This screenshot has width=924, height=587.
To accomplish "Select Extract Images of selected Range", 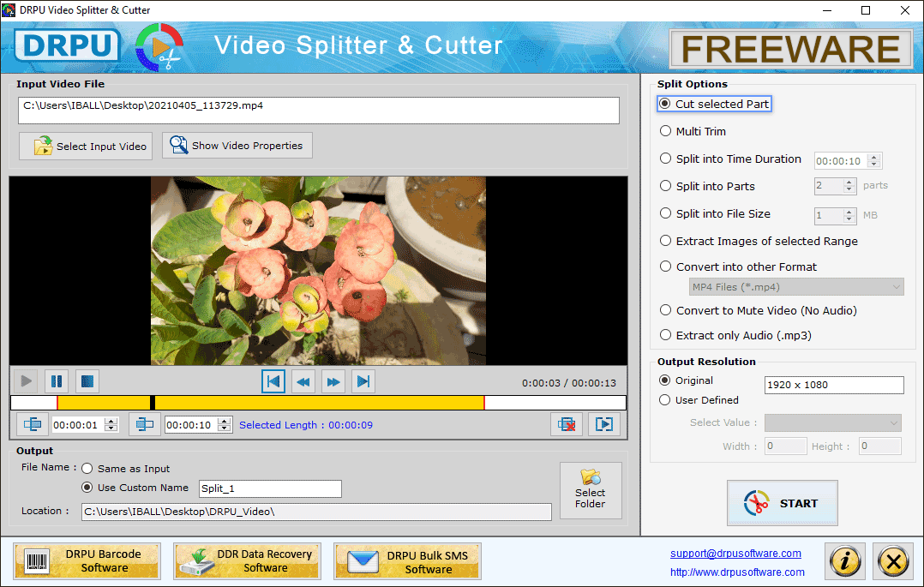I will tap(759, 241).
